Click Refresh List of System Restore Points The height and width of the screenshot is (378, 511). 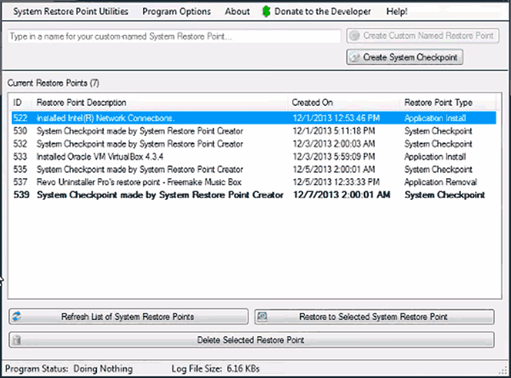(x=129, y=316)
